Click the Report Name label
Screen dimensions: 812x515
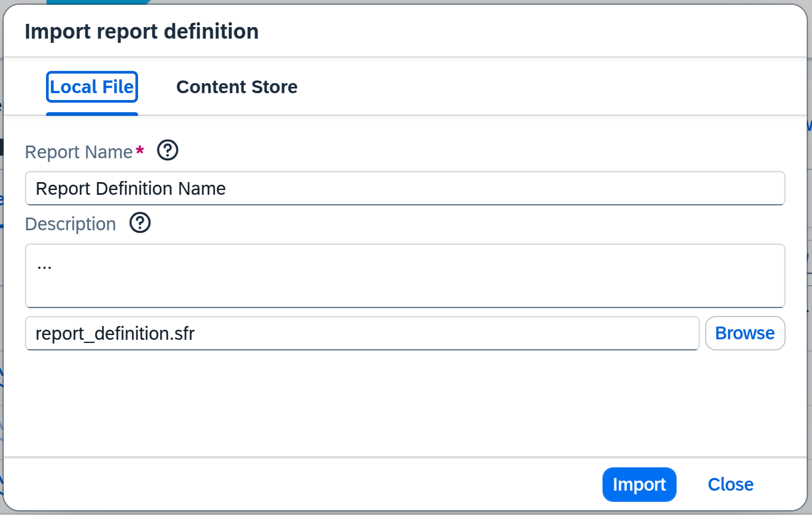[x=79, y=152]
